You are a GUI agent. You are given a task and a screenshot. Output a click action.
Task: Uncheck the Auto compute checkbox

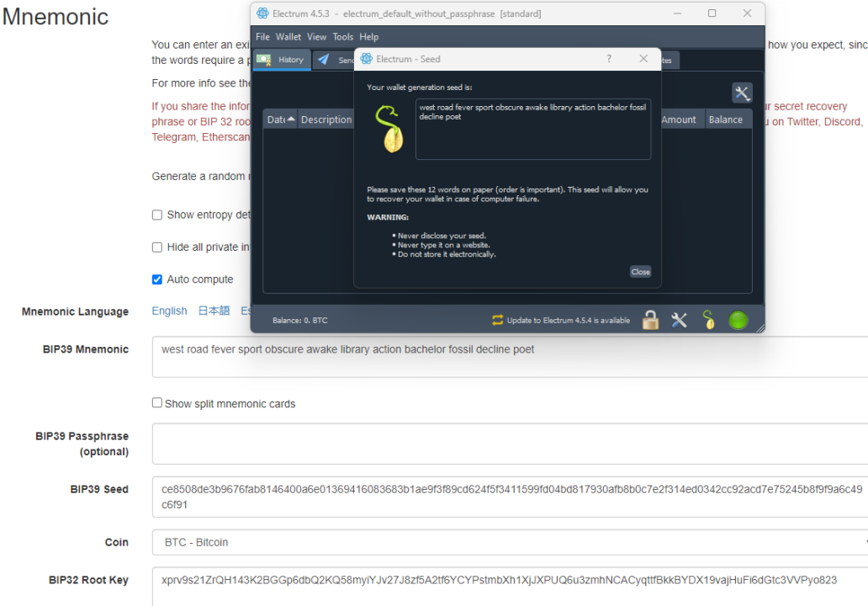pyautogui.click(x=157, y=279)
